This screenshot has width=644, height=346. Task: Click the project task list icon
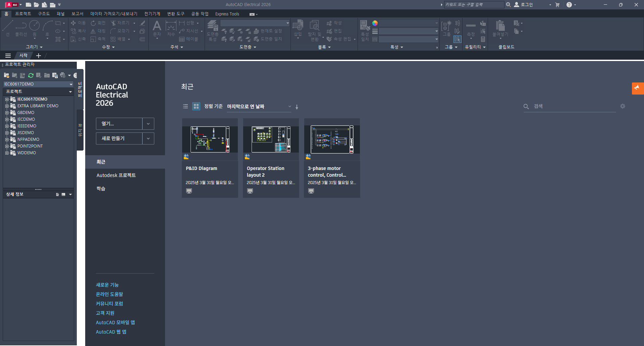click(x=39, y=75)
